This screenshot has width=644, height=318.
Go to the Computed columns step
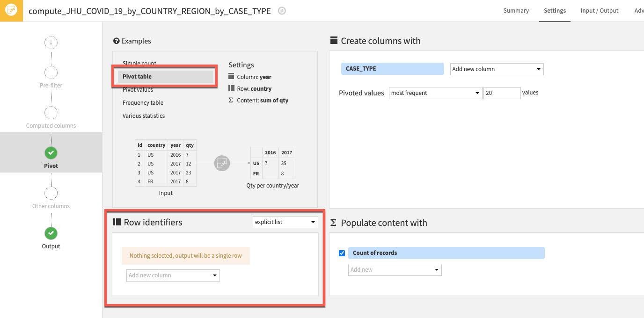(x=51, y=113)
